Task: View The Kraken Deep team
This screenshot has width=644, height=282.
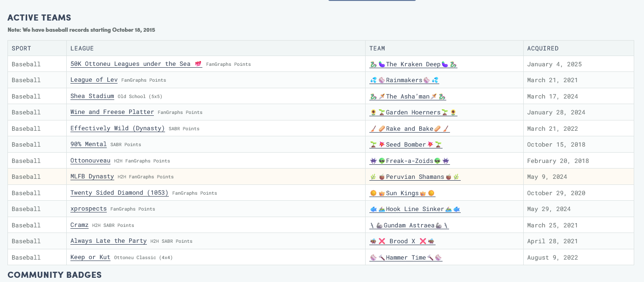Action: click(413, 64)
